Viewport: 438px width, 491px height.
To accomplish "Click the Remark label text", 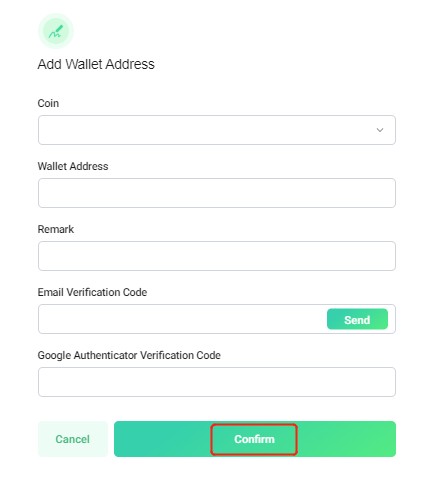I will pyautogui.click(x=56, y=229).
